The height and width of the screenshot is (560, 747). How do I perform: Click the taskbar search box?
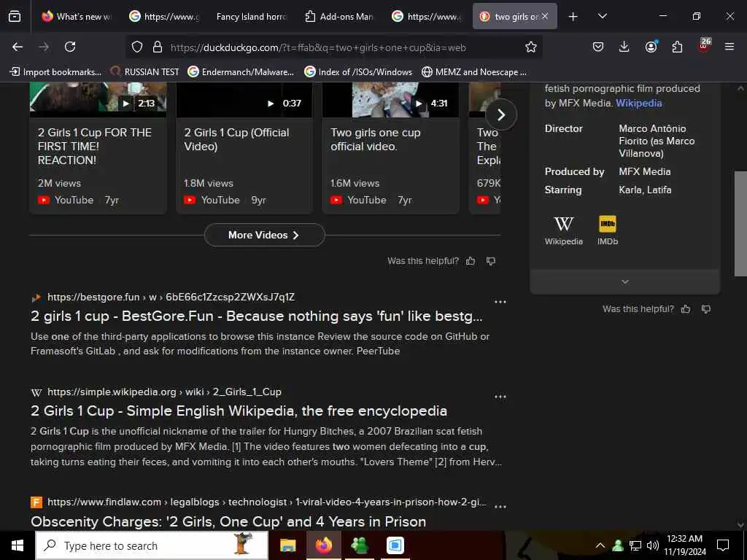point(152,545)
